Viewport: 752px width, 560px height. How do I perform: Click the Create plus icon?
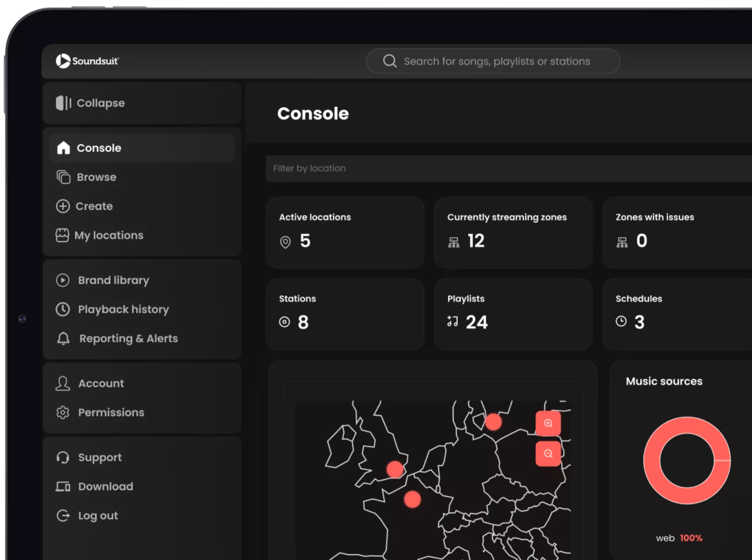point(62,206)
